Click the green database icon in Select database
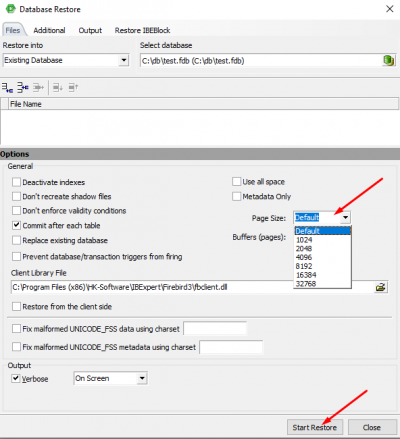 point(388,61)
